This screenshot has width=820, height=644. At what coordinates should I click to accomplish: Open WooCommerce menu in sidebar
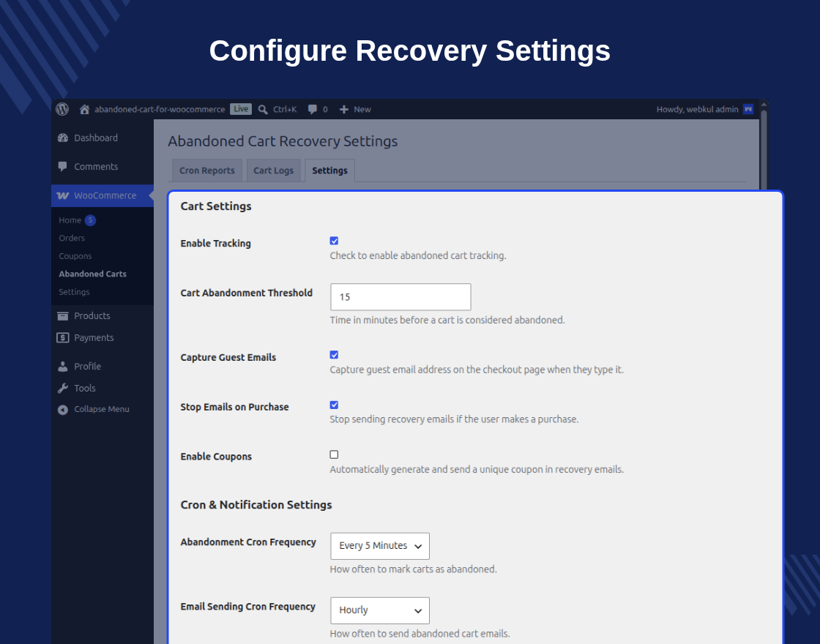click(x=102, y=195)
